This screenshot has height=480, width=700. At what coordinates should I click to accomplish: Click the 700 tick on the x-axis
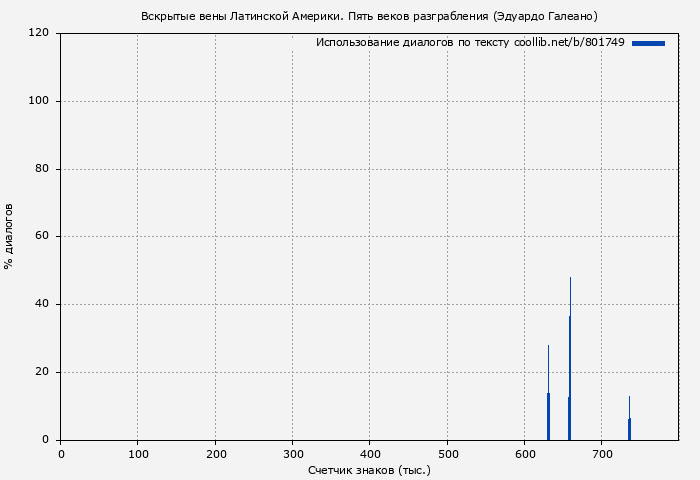(x=601, y=454)
